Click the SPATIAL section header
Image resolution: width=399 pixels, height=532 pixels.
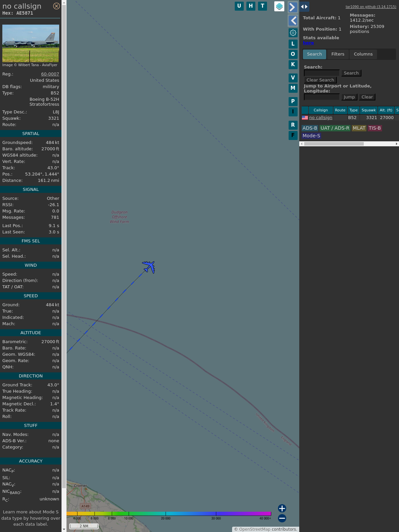point(31,133)
